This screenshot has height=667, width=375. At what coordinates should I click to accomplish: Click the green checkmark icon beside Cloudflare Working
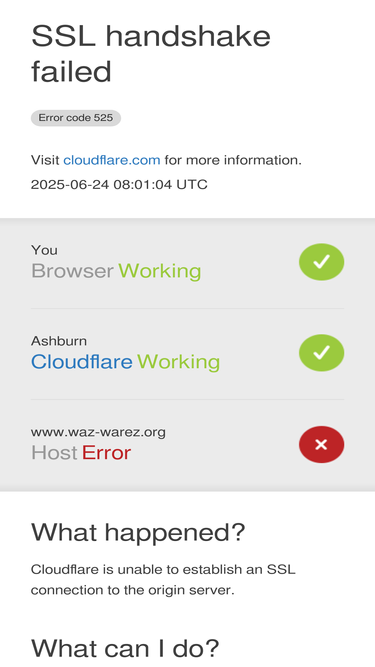[321, 353]
